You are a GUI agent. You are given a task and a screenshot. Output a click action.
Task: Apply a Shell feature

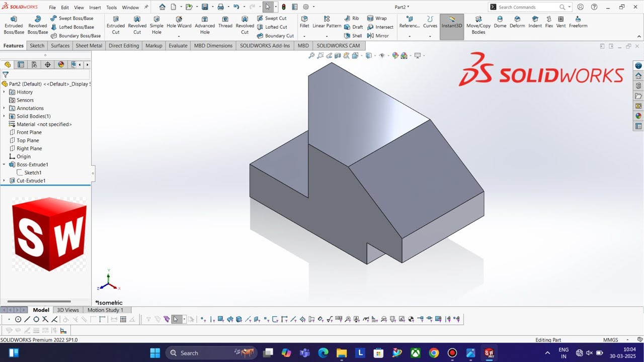coord(353,36)
